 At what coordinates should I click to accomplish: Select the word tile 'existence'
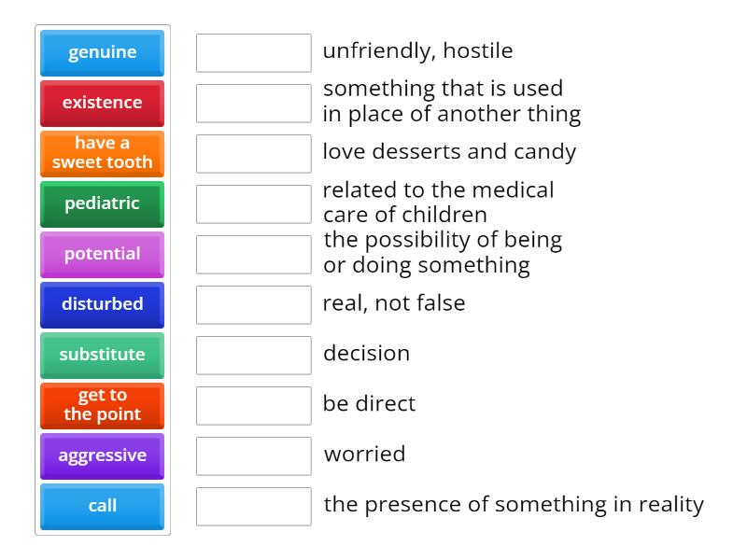point(102,103)
